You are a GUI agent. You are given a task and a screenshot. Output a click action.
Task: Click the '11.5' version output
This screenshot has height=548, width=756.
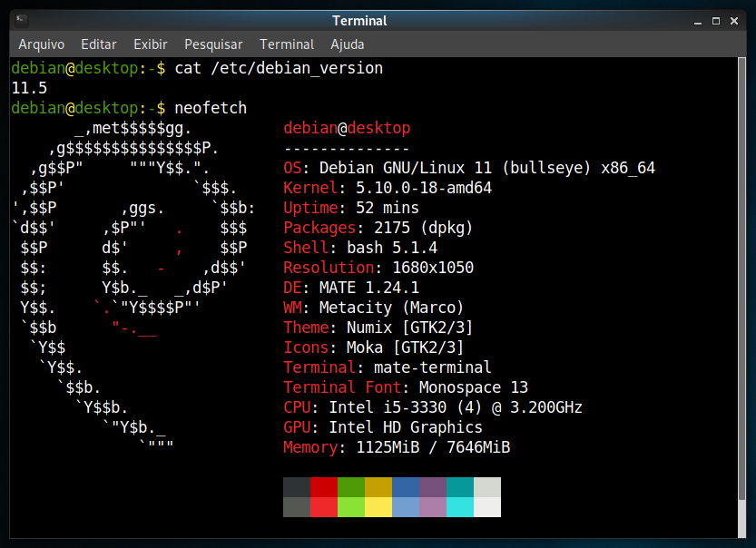tap(29, 88)
